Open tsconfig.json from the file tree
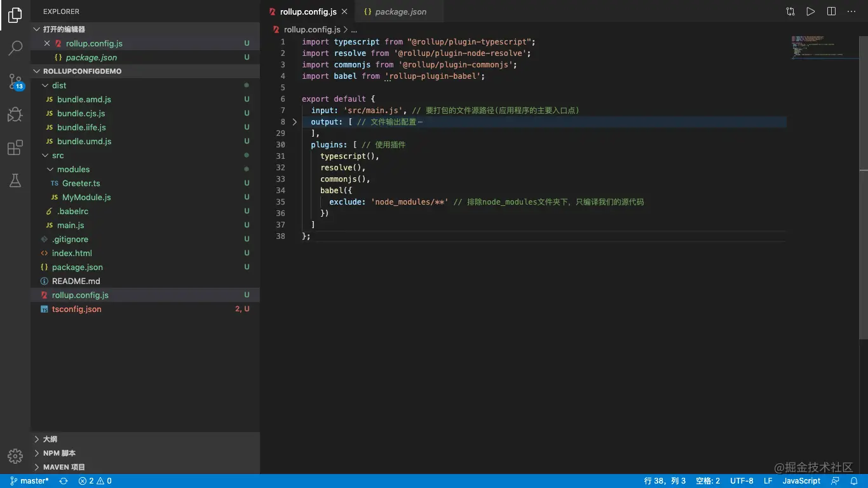Image resolution: width=868 pixels, height=488 pixels. (x=76, y=309)
